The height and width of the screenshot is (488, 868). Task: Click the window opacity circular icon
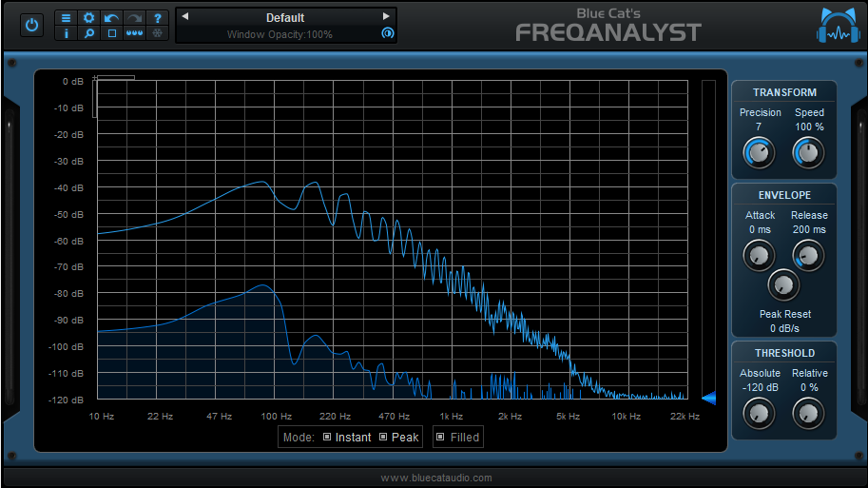pyautogui.click(x=388, y=33)
